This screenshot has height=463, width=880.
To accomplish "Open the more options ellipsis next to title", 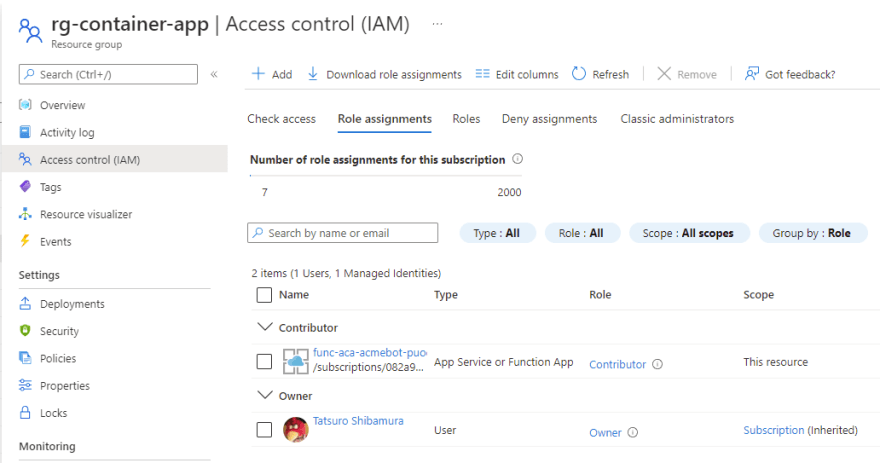I will pos(437,24).
